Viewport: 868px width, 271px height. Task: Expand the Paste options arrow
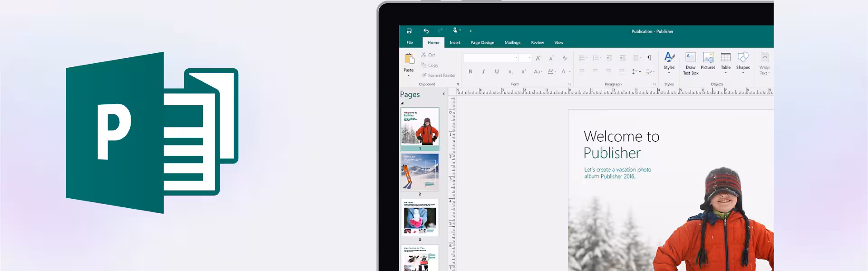click(409, 75)
